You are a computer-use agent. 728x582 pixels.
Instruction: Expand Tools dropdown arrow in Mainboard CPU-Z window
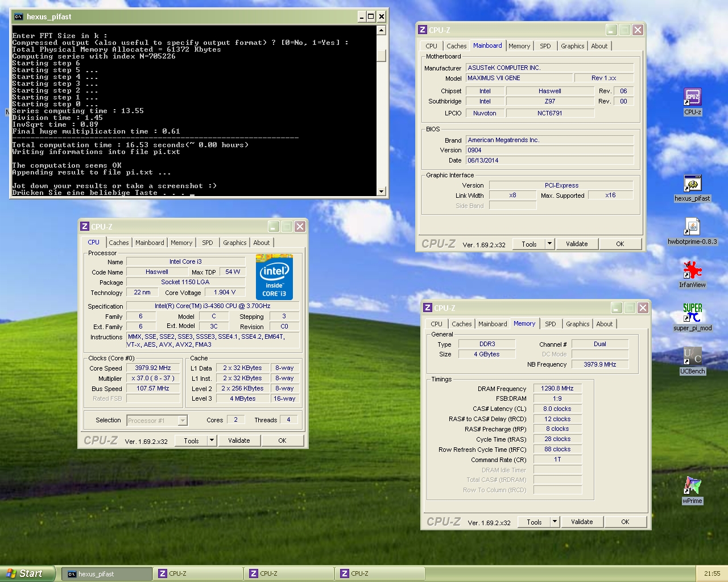point(549,244)
